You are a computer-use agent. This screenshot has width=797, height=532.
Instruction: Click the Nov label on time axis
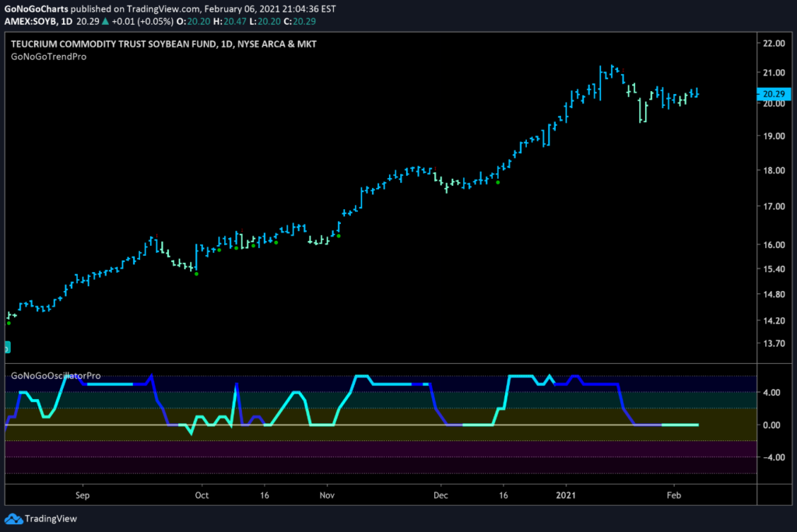tap(327, 495)
